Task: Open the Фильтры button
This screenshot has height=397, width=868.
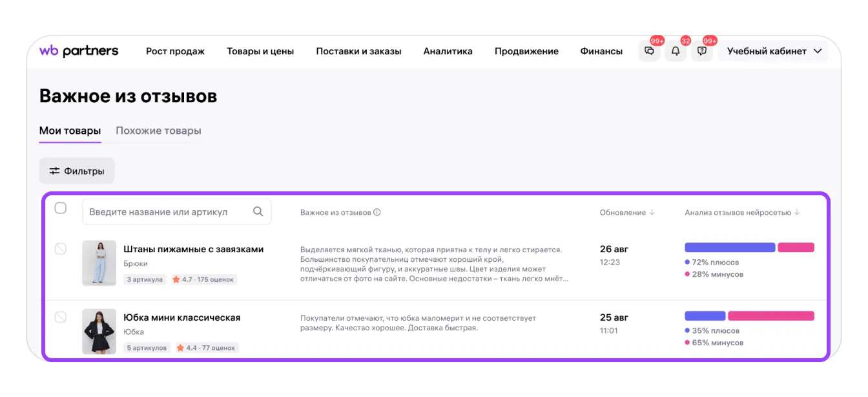Action: [77, 171]
